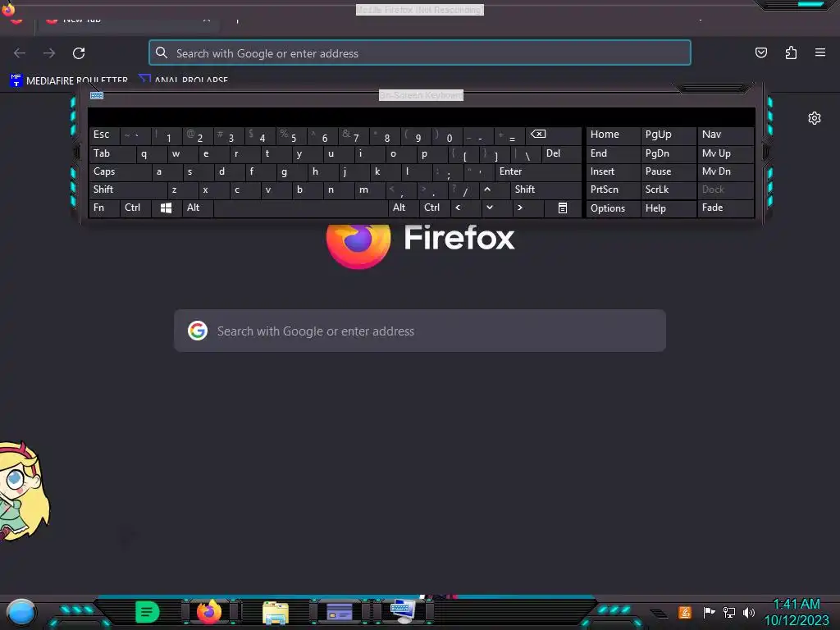Open taskbar clock showing 1:41 AM
This screenshot has width=840, height=630.
[x=797, y=612]
